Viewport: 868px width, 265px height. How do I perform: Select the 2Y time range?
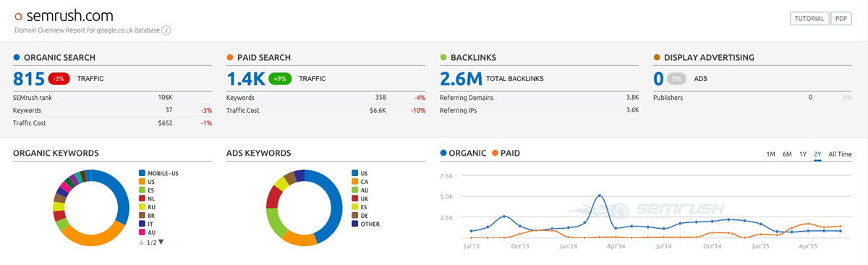[817, 154]
